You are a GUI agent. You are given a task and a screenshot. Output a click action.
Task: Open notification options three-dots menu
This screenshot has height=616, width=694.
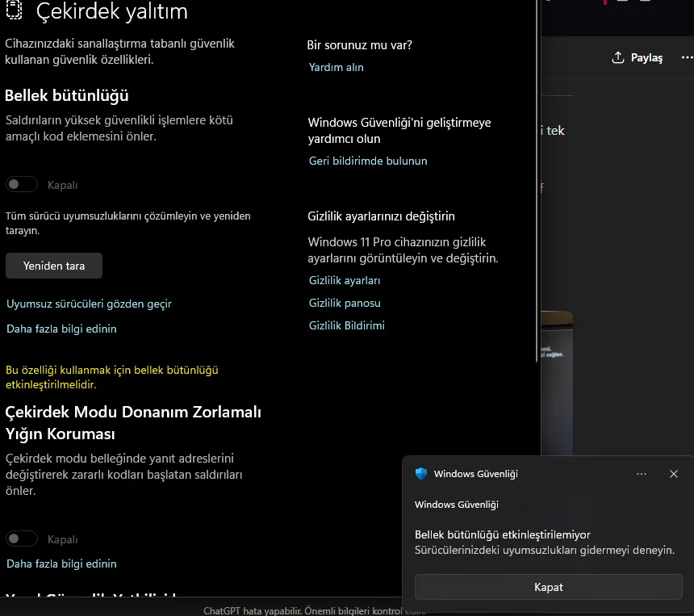[642, 474]
